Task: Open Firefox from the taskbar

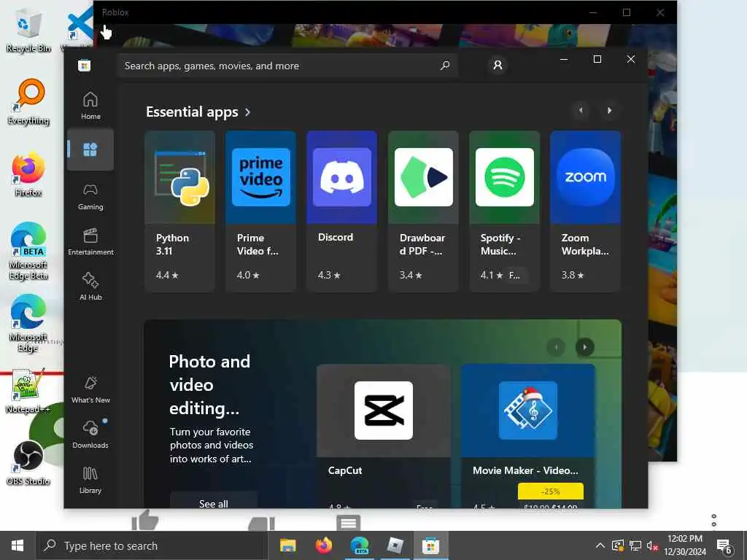Action: click(323, 545)
